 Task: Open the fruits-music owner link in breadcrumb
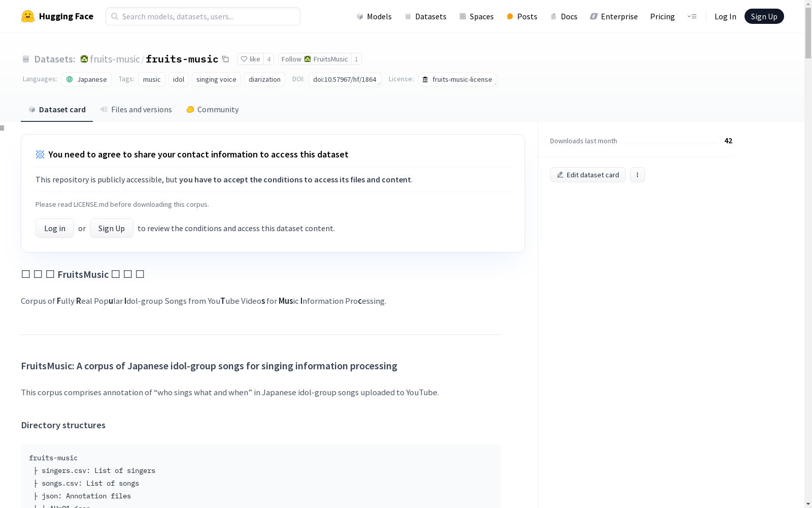pyautogui.click(x=115, y=59)
